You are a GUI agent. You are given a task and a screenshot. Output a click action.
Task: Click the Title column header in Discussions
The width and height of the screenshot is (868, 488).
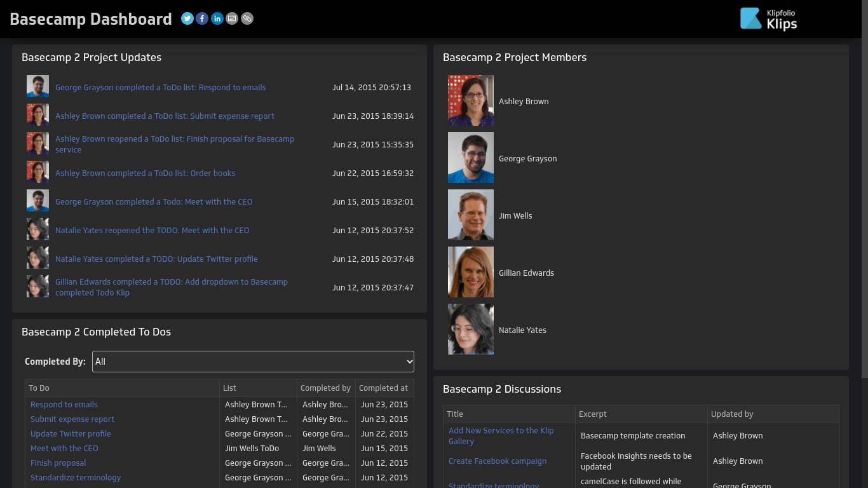[510, 414]
